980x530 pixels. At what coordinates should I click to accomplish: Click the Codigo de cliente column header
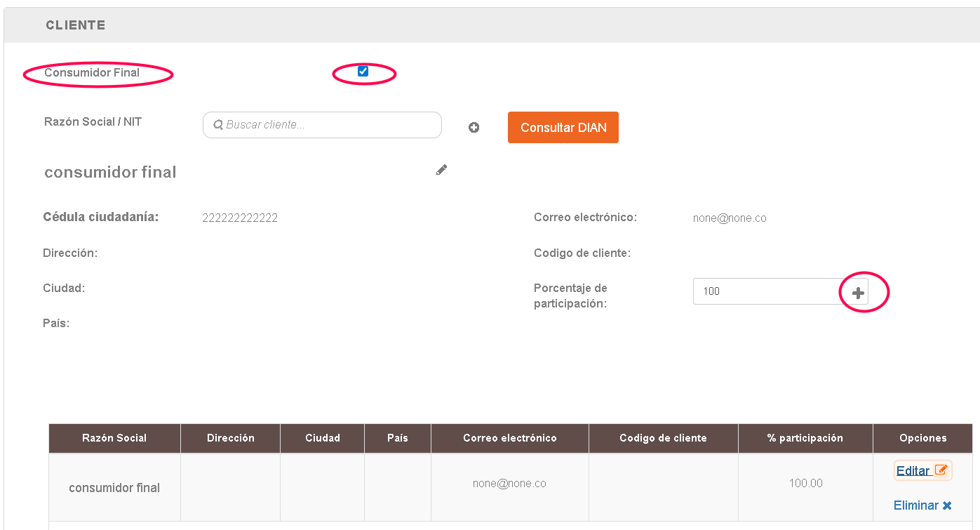(663, 438)
